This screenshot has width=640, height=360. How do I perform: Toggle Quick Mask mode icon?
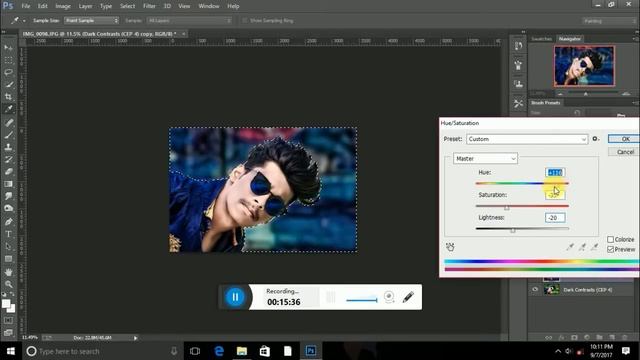[8, 321]
